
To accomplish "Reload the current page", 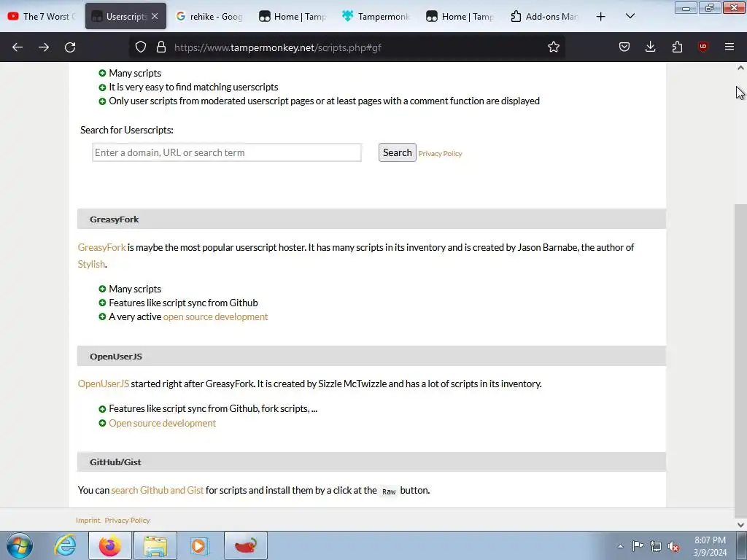I will click(70, 47).
